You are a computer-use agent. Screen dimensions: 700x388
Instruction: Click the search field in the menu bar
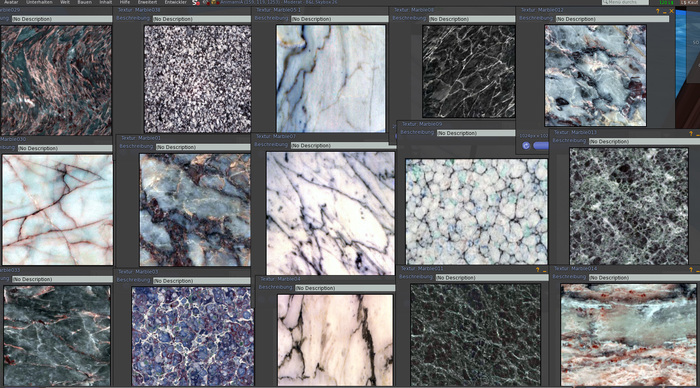pos(625,2)
